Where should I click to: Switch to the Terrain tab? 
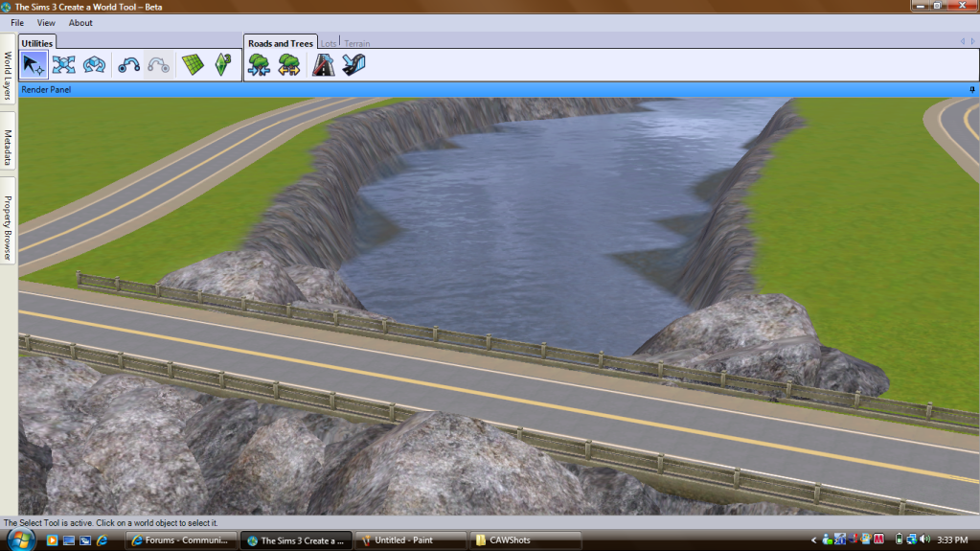click(357, 44)
